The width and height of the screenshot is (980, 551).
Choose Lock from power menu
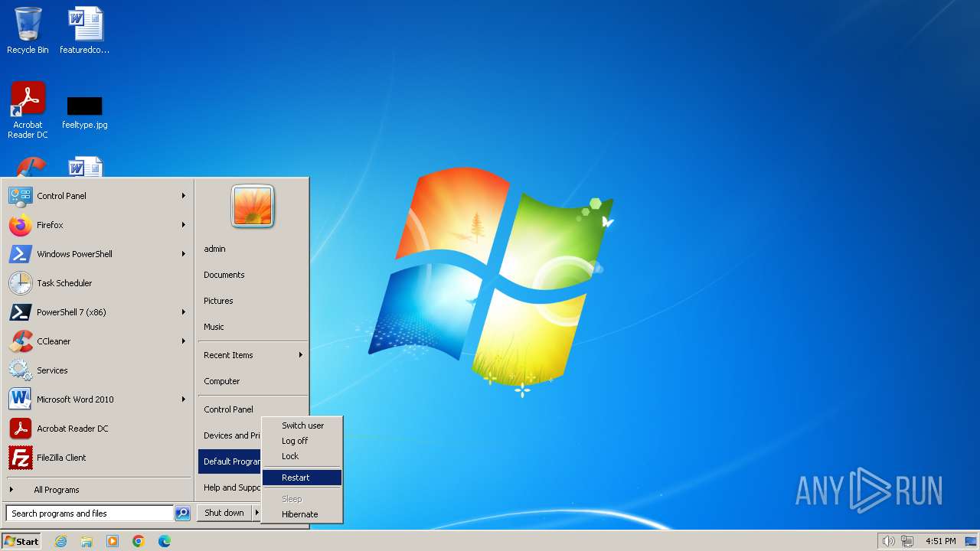click(x=302, y=456)
